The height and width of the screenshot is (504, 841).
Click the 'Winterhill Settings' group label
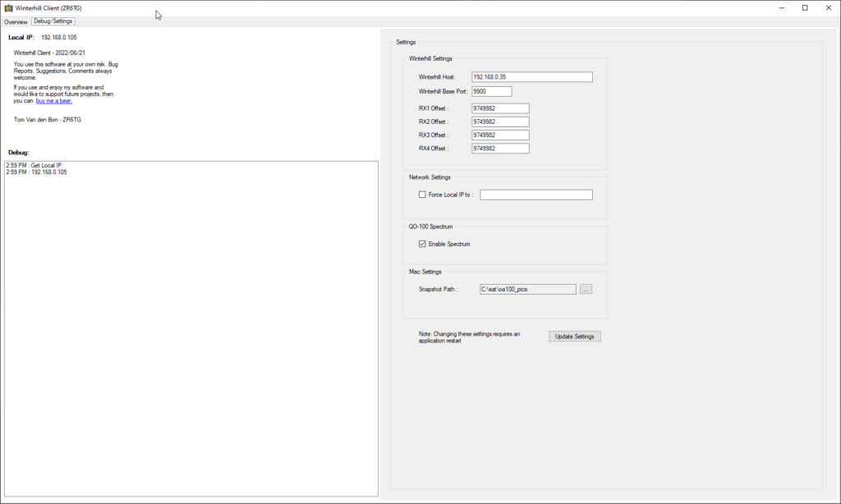coord(430,59)
